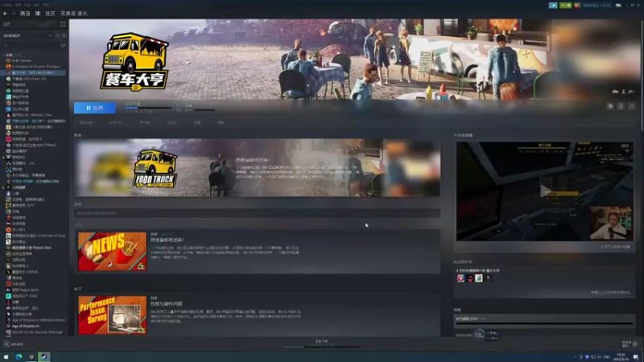Click the taskbar clock and date
Image resolution: width=644 pixels, height=362 pixels.
[x=621, y=356]
